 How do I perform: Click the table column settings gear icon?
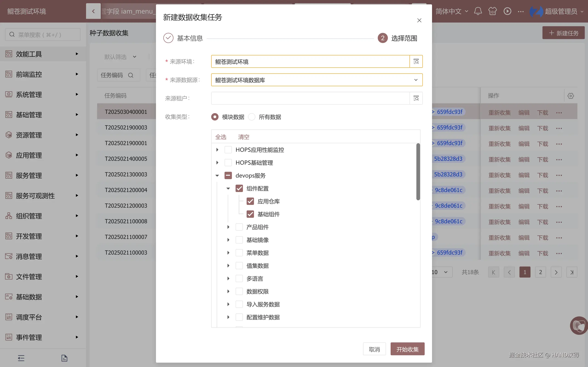click(571, 96)
